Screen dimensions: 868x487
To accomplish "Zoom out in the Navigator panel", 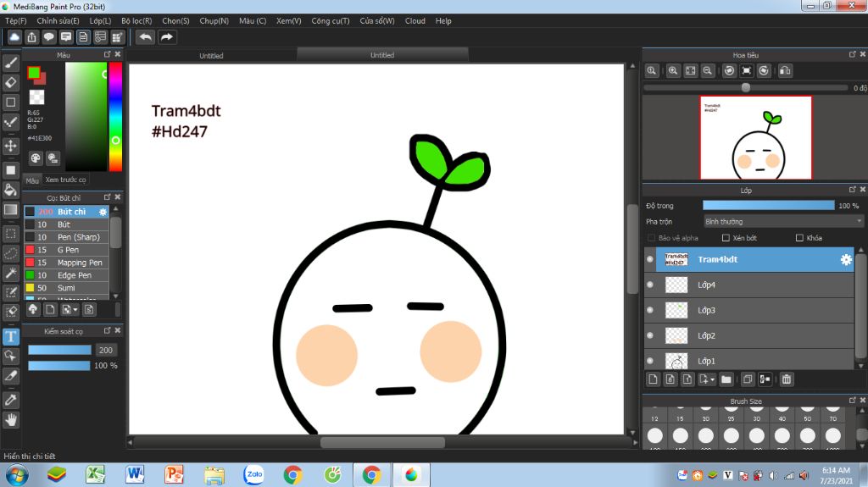I will 708,70.
